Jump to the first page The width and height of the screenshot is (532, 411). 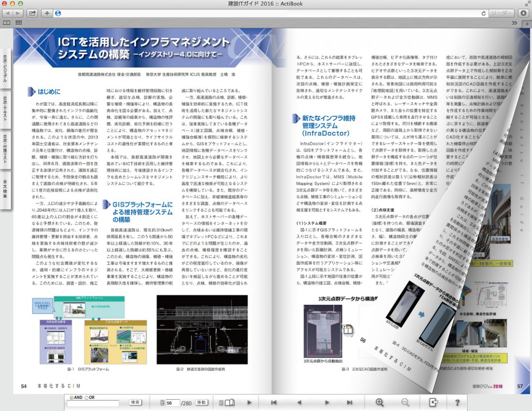[273, 402]
